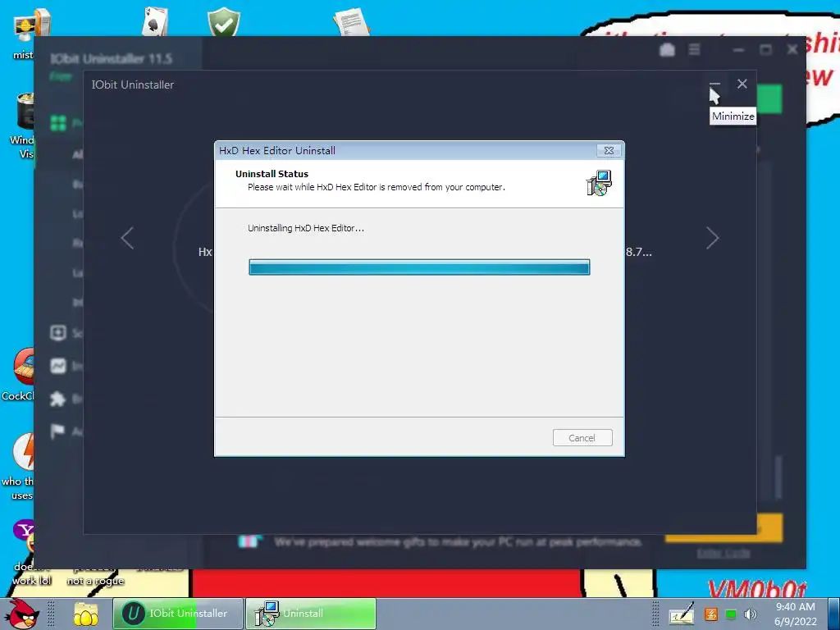Viewport: 840px width, 630px height.
Task: Go to next item with right arrow
Action: pos(712,238)
